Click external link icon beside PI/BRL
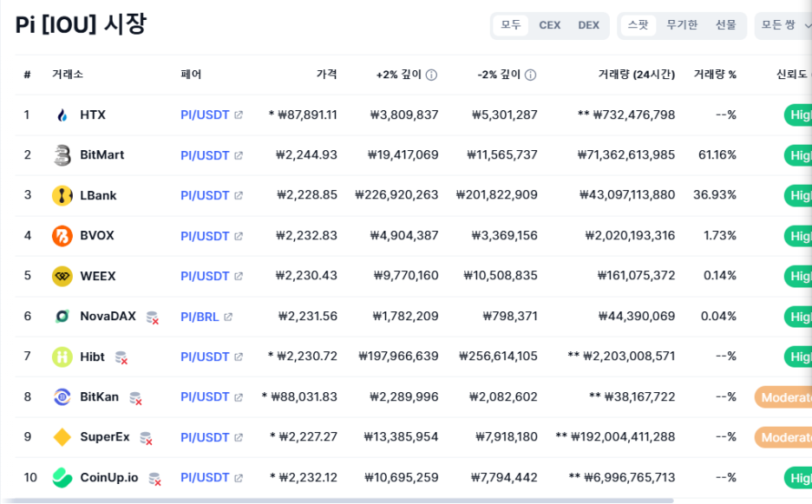This screenshot has height=504, width=812. pos(228,317)
